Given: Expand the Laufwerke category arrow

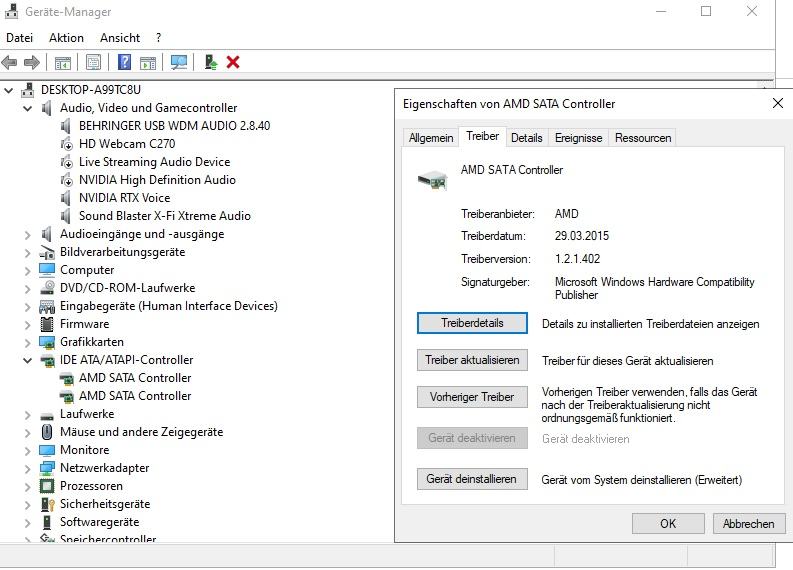Looking at the screenshot, I should tap(28, 414).
